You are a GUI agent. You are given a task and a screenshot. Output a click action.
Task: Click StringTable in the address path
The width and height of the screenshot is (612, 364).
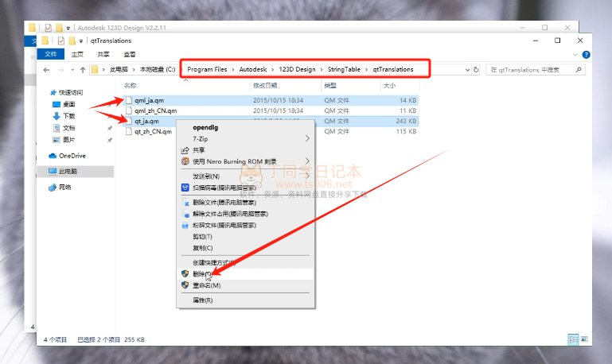coord(344,69)
